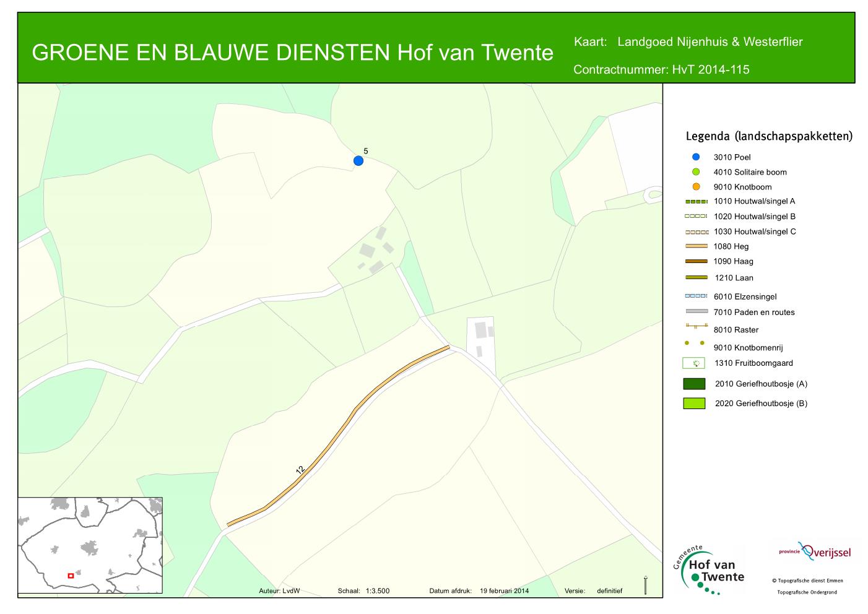Click the Legenda (landschapspakketten) heading
This screenshot has width=868, height=614.
(769, 136)
